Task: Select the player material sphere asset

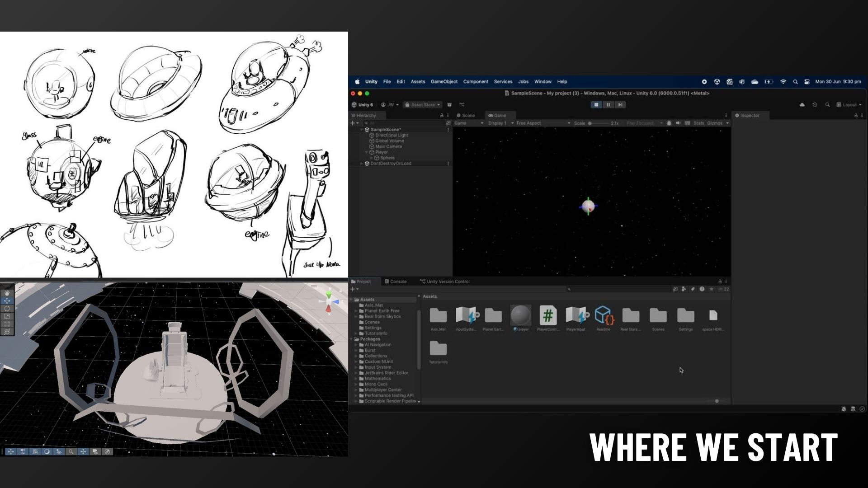Action: click(x=520, y=316)
